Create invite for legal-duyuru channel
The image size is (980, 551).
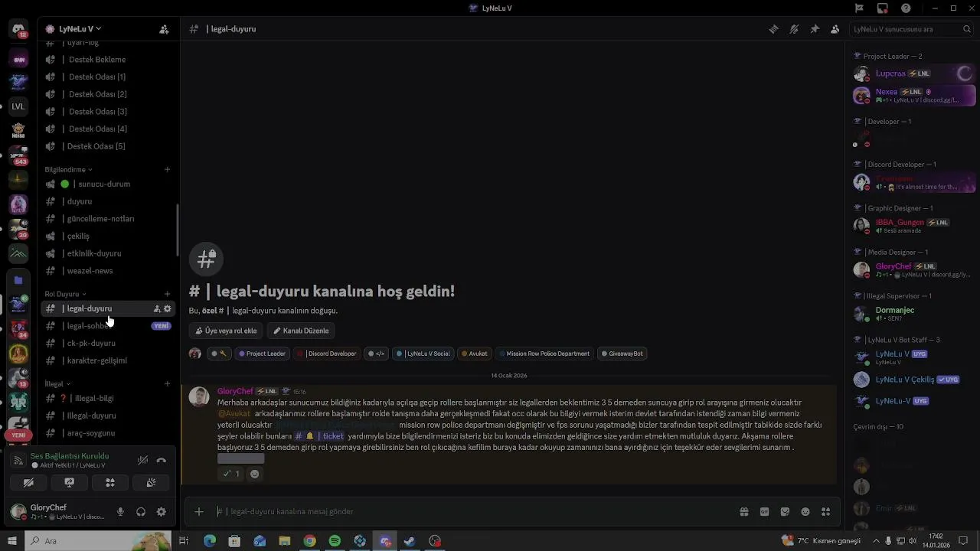[157, 309]
